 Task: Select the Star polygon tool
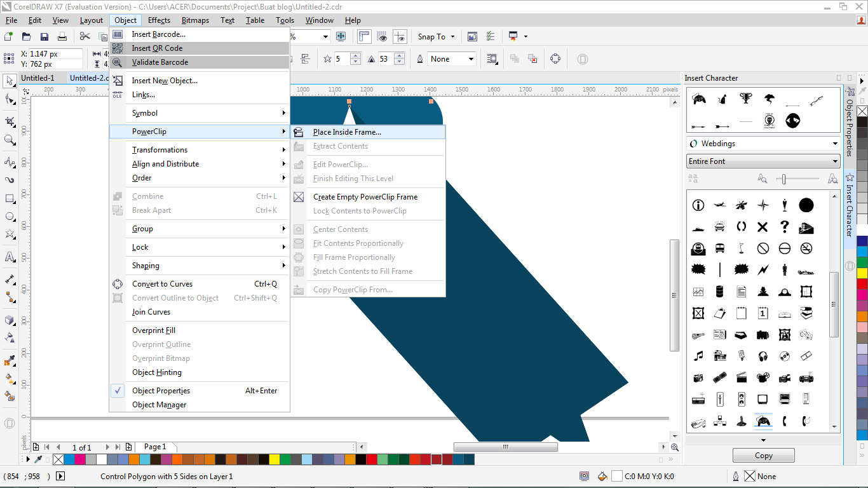tap(10, 235)
